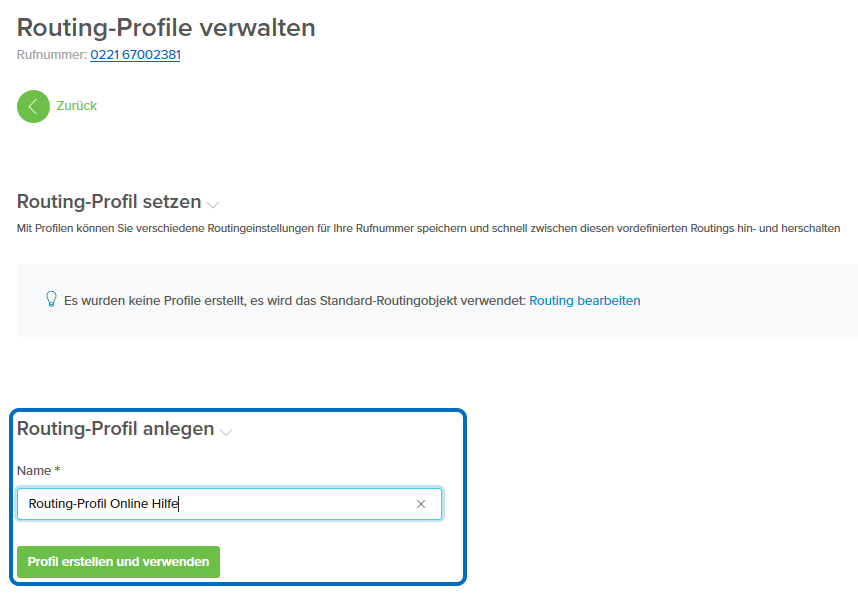Click the lightbulb hint icon
This screenshot has width=858, height=594.
click(x=51, y=300)
